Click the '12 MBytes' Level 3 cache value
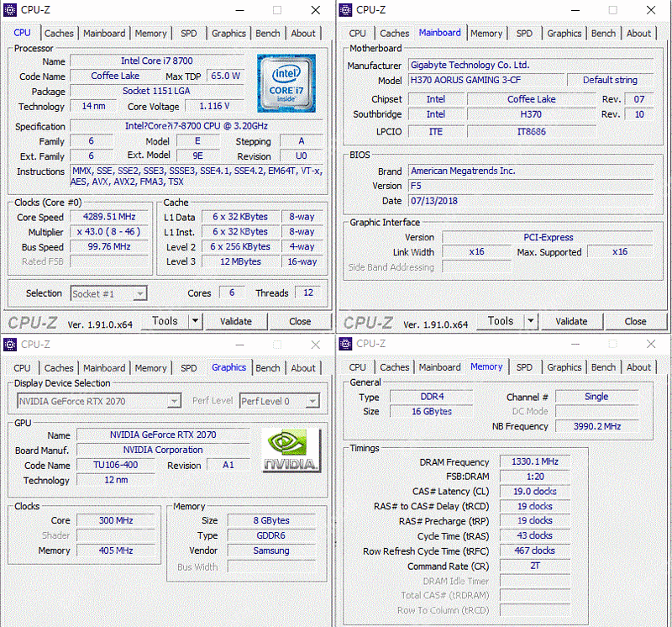 point(240,261)
